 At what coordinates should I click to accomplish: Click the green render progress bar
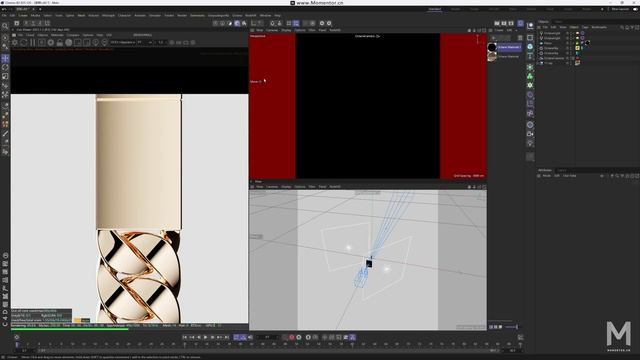70,329
